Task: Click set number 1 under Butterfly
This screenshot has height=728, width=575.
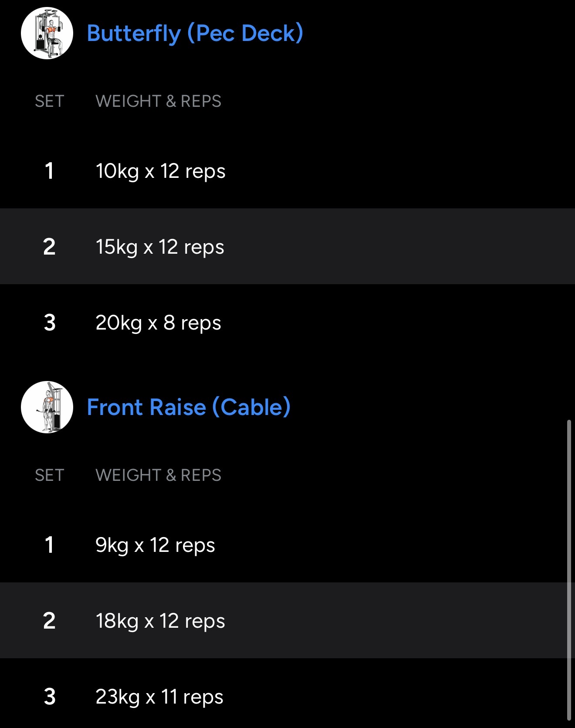Action: point(49,171)
